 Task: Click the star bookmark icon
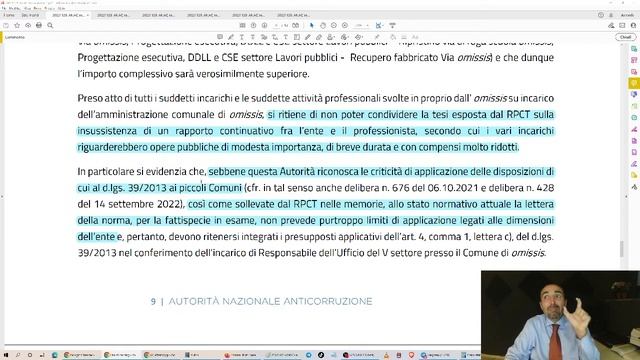[17, 25]
